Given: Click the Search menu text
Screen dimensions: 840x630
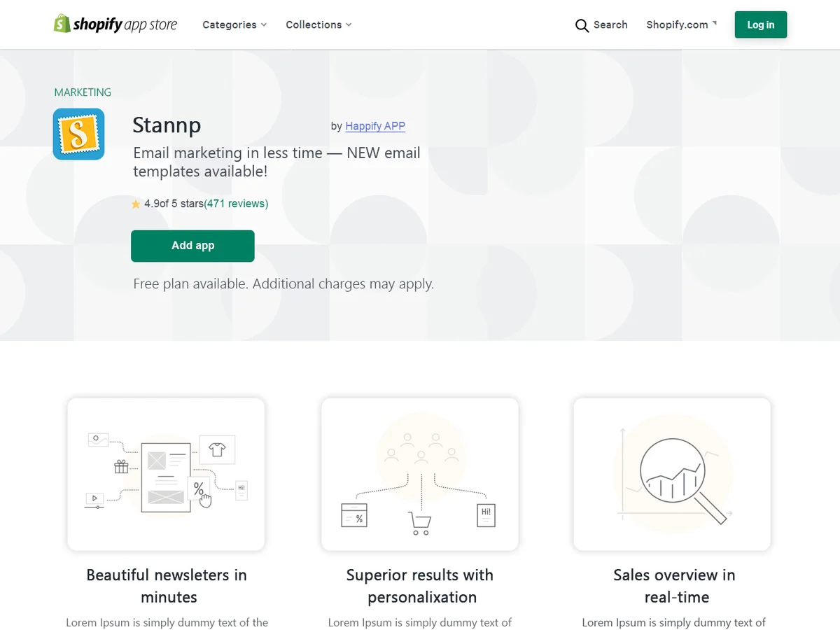Looking at the screenshot, I should (x=610, y=24).
